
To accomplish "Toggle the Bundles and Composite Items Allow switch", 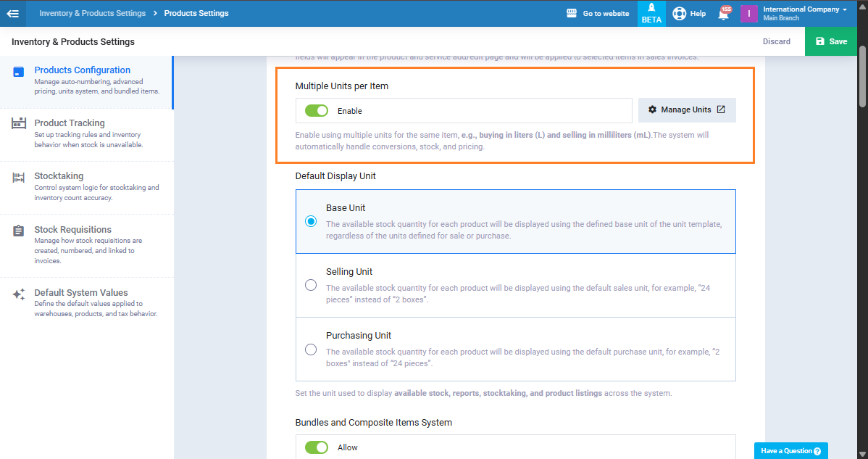I will pos(317,447).
